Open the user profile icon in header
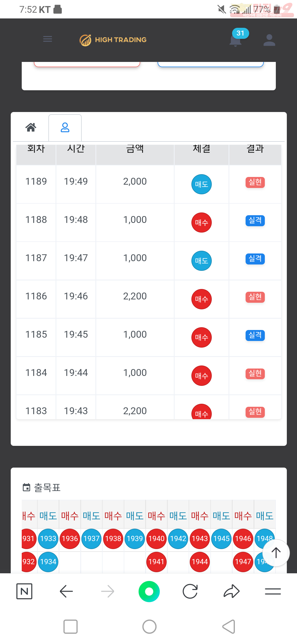Viewport: 297px width, 644px height. click(x=269, y=40)
